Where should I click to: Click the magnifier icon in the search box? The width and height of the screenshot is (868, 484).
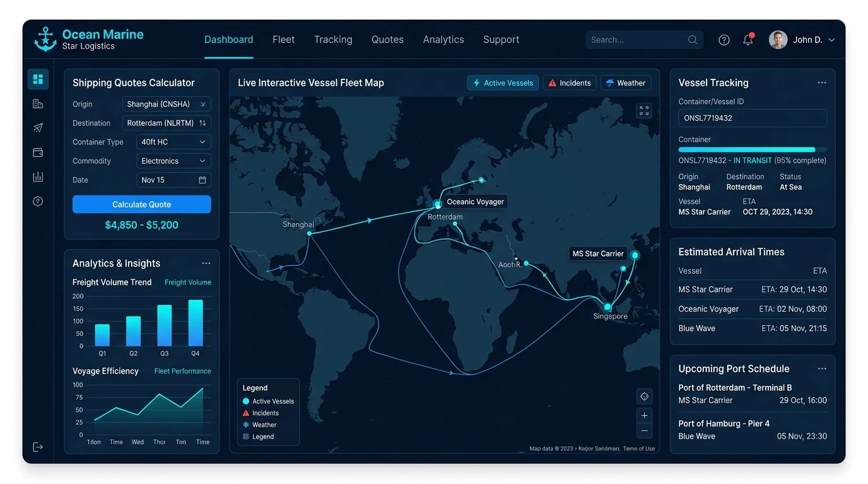pos(693,40)
